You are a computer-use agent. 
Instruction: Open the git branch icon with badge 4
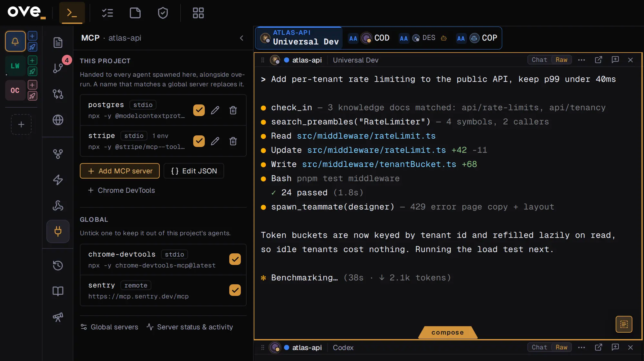pyautogui.click(x=58, y=68)
